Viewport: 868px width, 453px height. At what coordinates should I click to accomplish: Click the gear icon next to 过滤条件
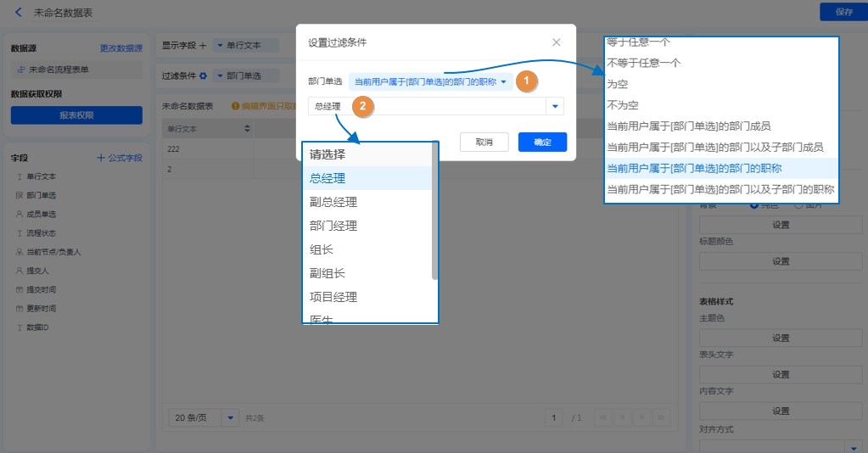pyautogui.click(x=203, y=75)
